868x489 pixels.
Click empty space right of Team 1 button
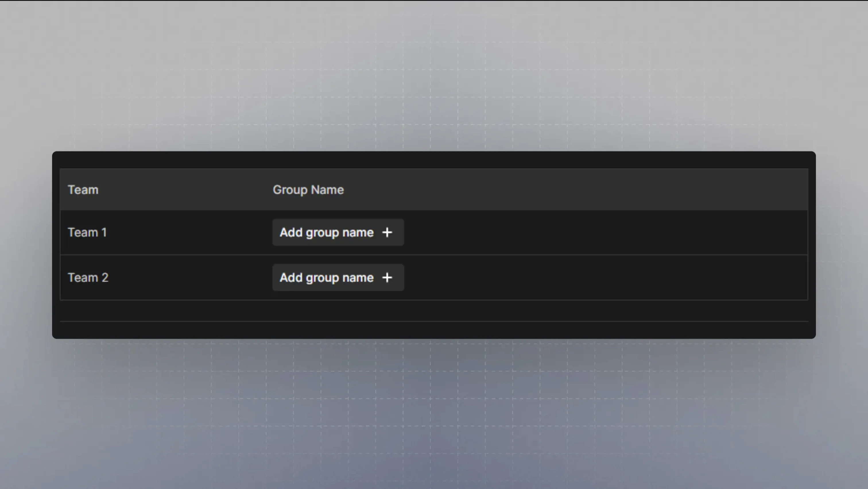[607, 232]
